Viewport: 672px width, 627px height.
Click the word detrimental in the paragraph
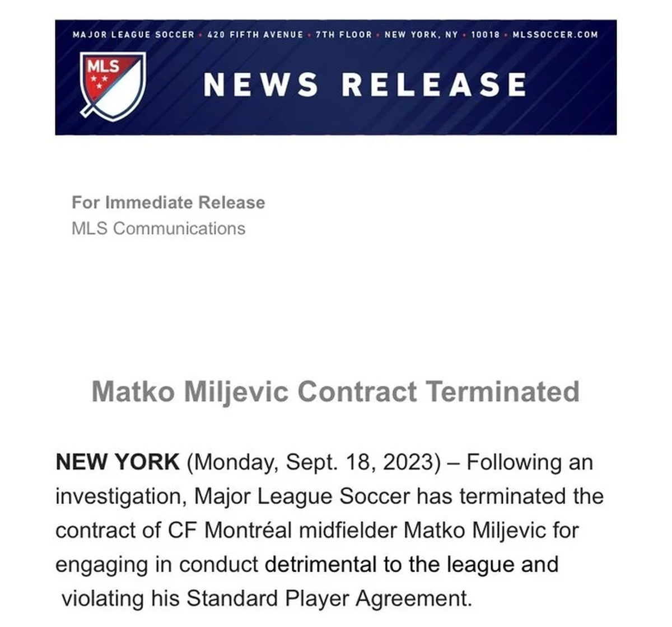point(321,564)
